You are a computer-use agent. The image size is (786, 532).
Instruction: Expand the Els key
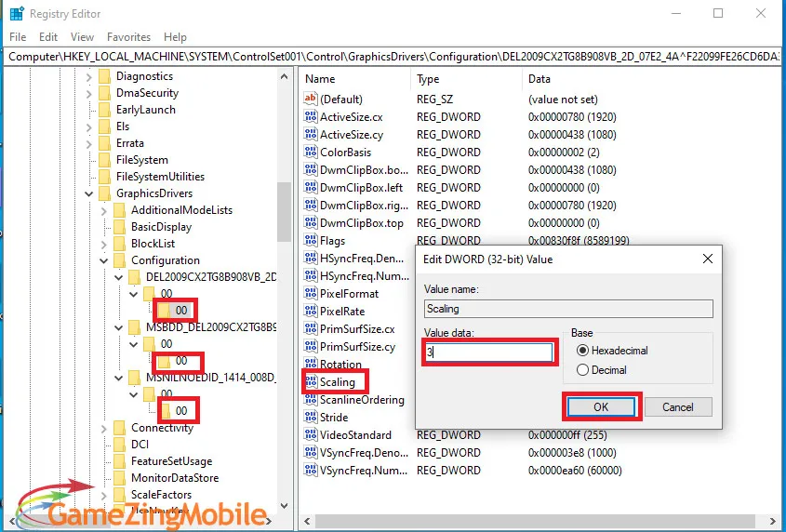click(88, 126)
